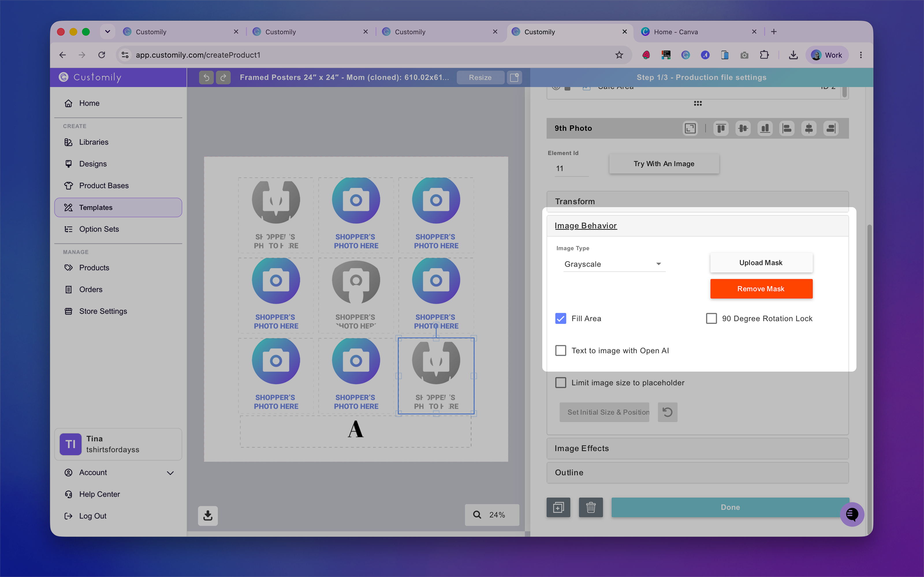Click the Element Id input field

click(571, 168)
